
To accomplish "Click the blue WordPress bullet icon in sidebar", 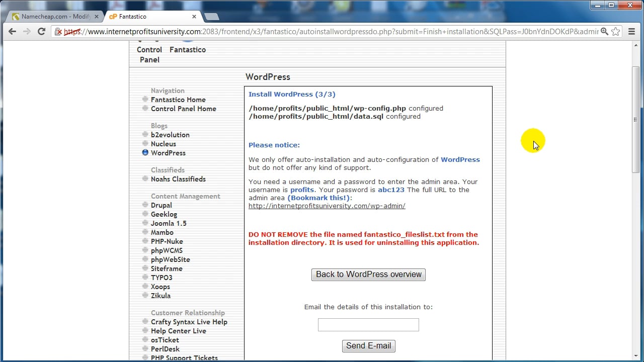I will [x=145, y=153].
